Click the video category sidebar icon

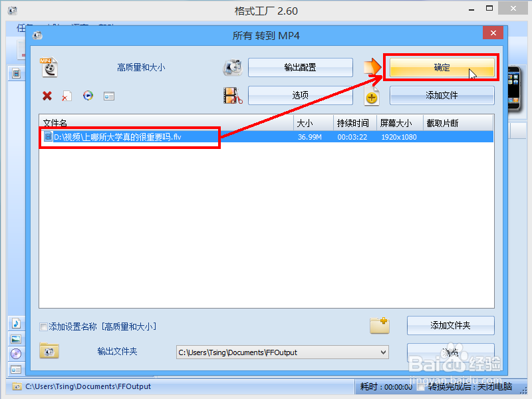pyautogui.click(x=16, y=73)
